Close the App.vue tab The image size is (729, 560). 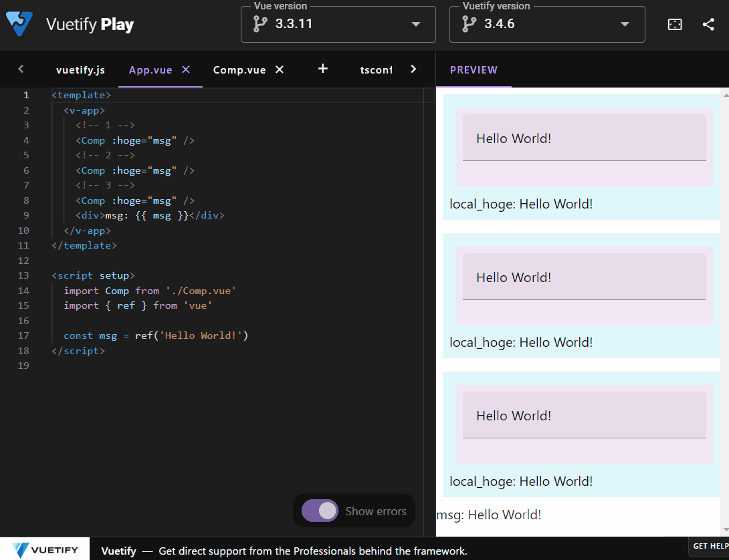click(185, 68)
